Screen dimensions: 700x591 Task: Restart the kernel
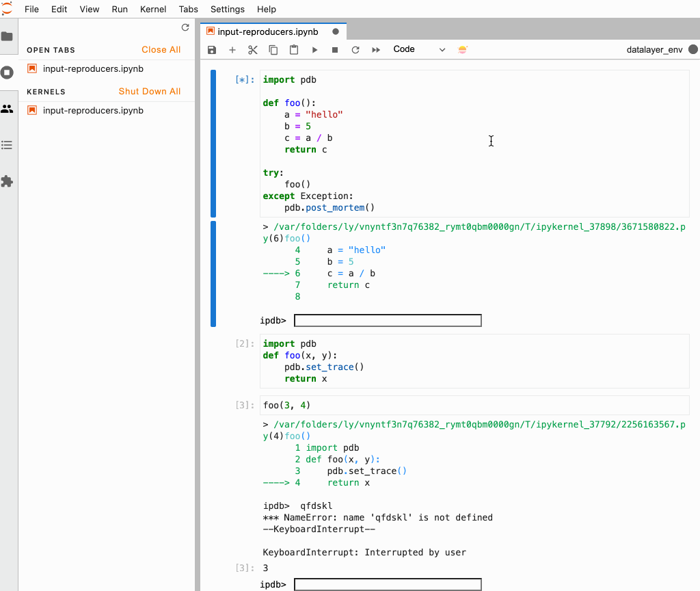pyautogui.click(x=354, y=49)
